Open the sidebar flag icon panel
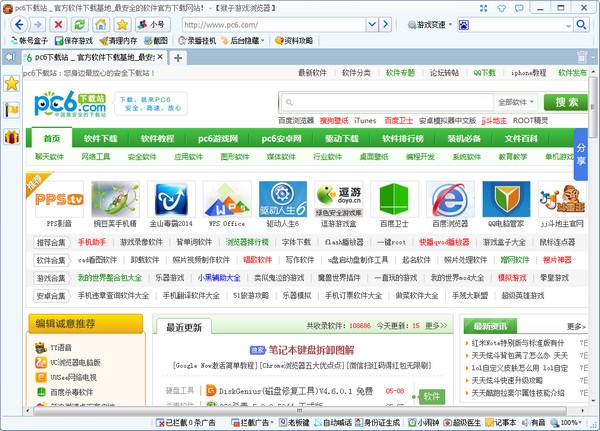The width and height of the screenshot is (600, 431). coord(11,110)
